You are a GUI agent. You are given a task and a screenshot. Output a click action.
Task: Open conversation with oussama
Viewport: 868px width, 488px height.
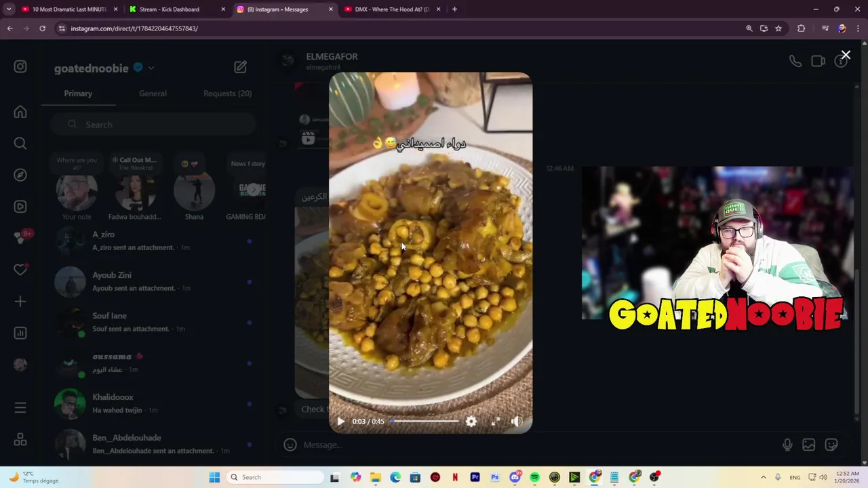pos(153,363)
